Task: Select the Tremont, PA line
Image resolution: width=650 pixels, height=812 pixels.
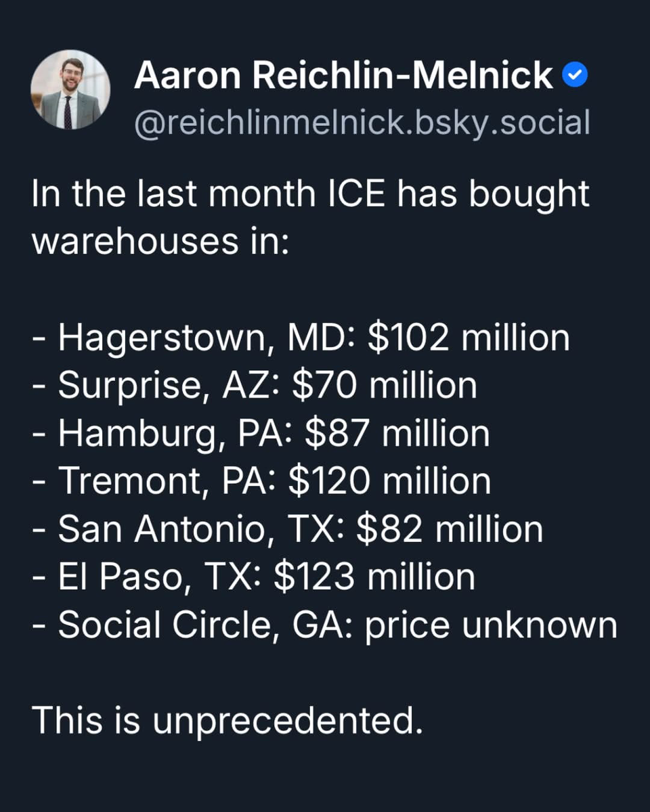Action: pos(261,480)
